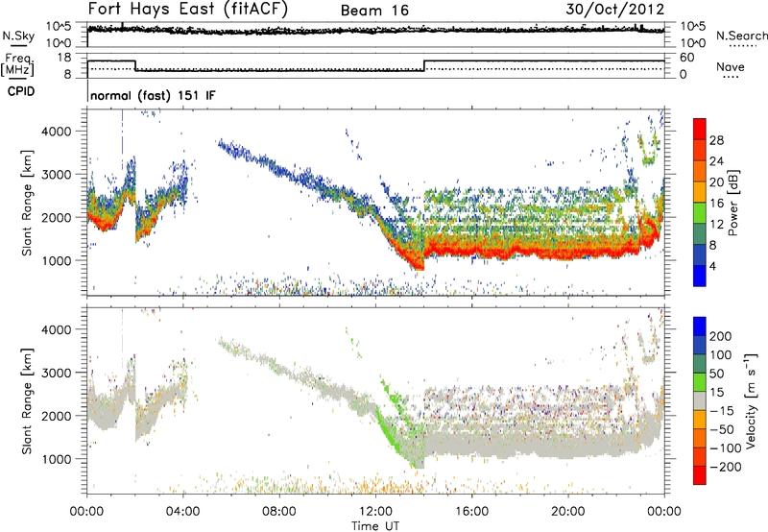
Task: Click the 'Freq. [MHz]' axis label
Action: (x=18, y=64)
